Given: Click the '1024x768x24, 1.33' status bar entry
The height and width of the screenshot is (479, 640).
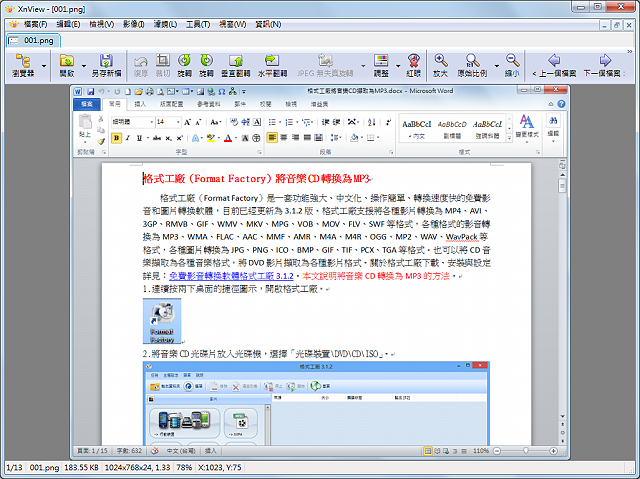Looking at the screenshot, I should [137, 467].
